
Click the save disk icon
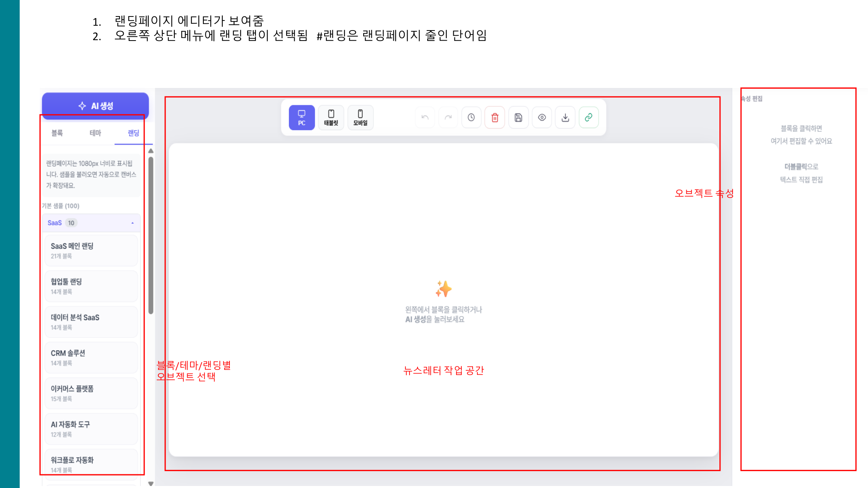click(518, 118)
